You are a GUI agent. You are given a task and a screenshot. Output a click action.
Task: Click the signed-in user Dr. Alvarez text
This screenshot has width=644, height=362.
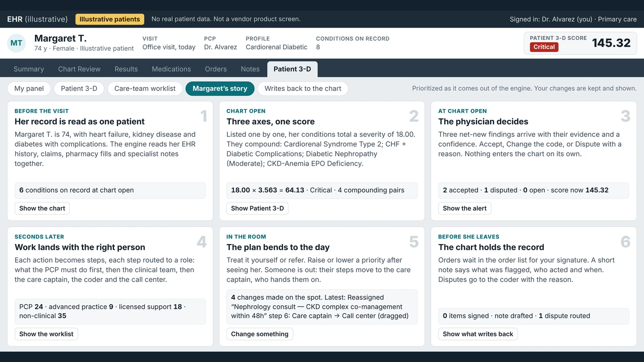coord(573,19)
